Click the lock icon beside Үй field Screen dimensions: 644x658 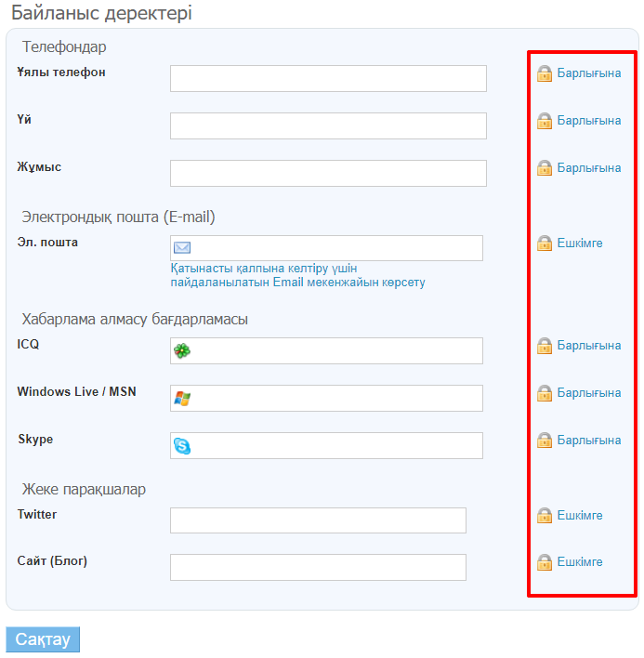[x=545, y=121]
